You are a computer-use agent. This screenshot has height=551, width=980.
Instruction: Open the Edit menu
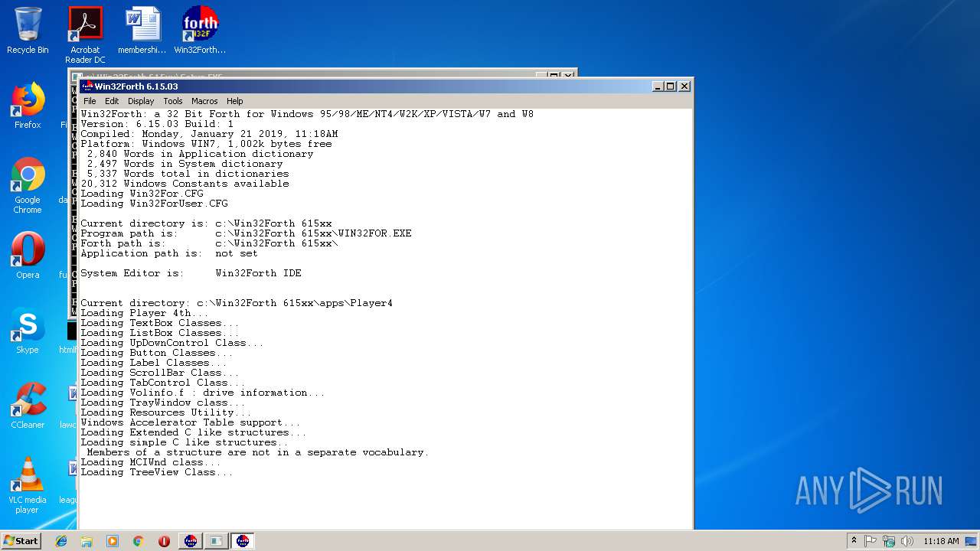(112, 101)
